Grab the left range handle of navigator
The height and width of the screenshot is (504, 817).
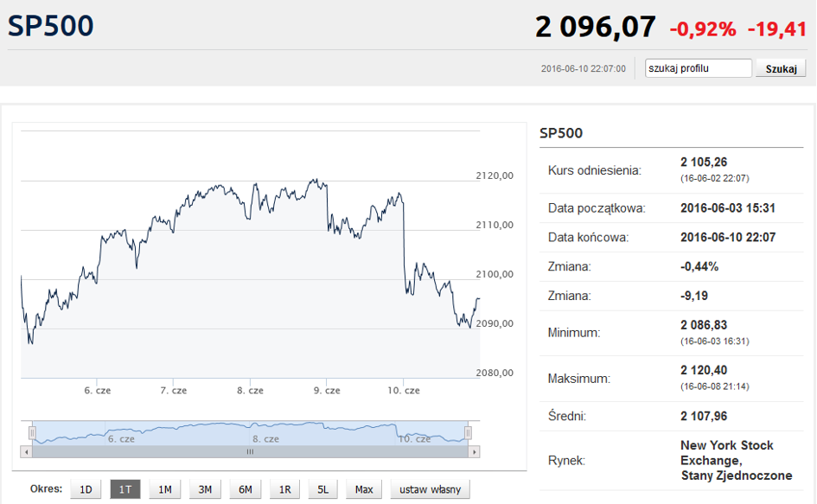click(32, 432)
